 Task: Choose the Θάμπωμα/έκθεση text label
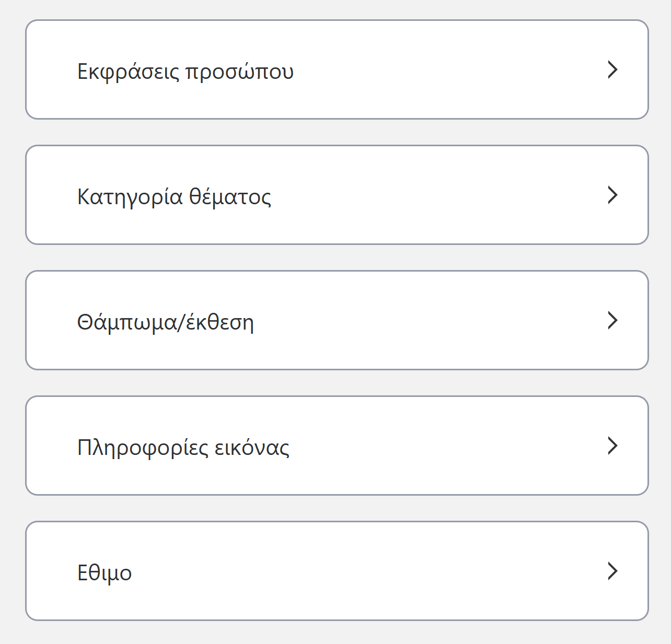pos(165,322)
